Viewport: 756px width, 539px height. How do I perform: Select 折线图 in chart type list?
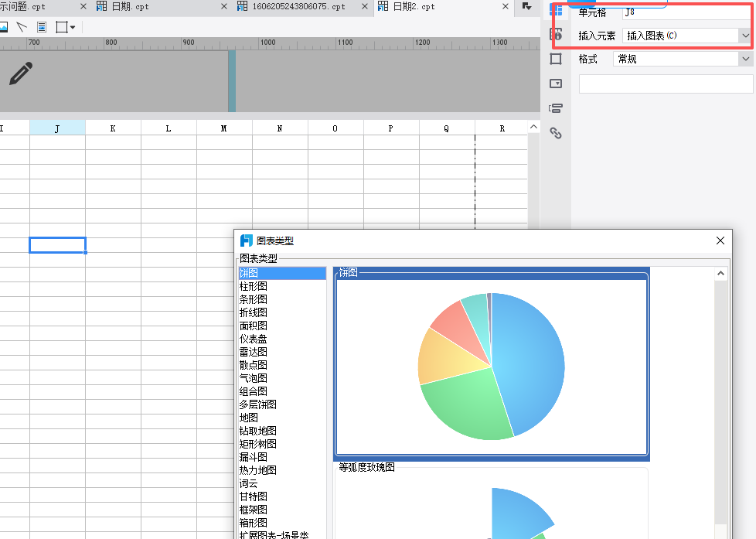coord(254,312)
